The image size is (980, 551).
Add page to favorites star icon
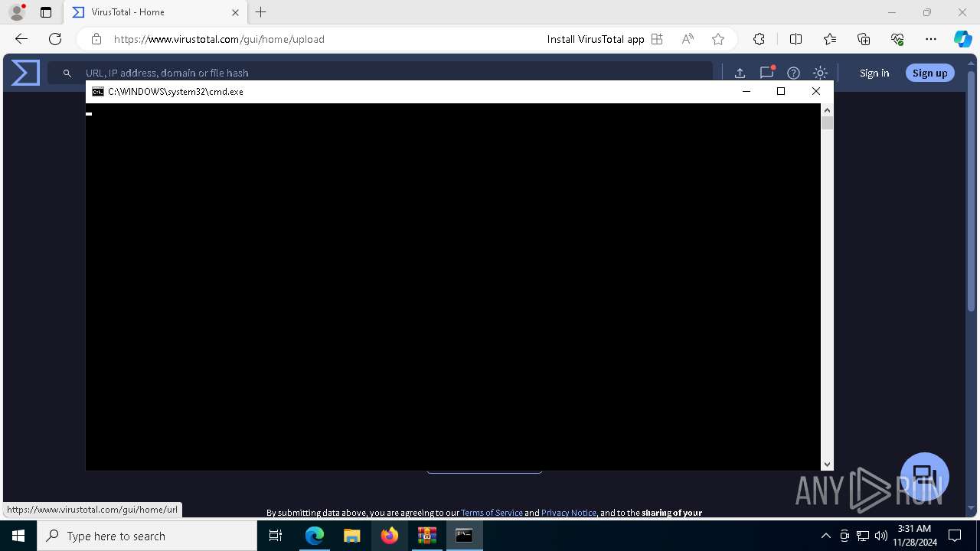point(717,39)
